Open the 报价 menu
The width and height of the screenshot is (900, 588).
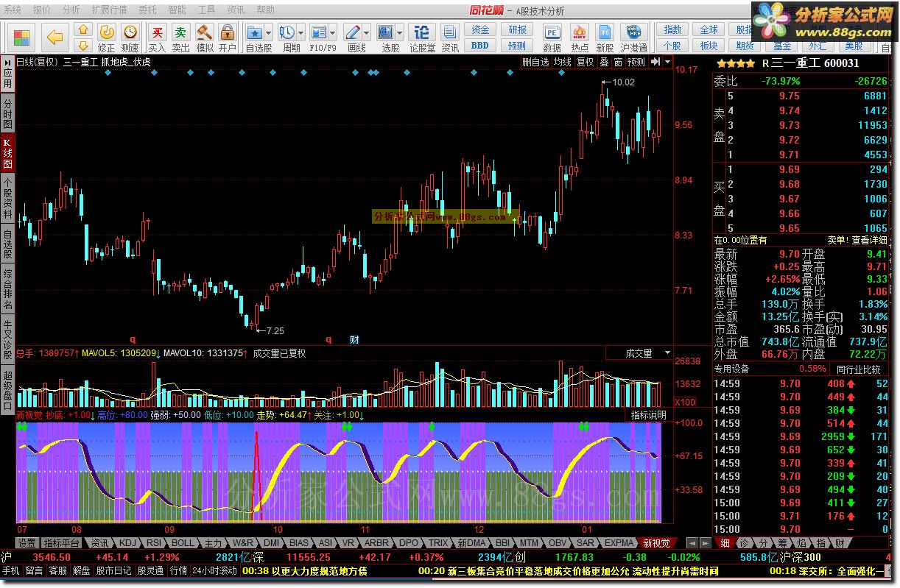pos(42,10)
